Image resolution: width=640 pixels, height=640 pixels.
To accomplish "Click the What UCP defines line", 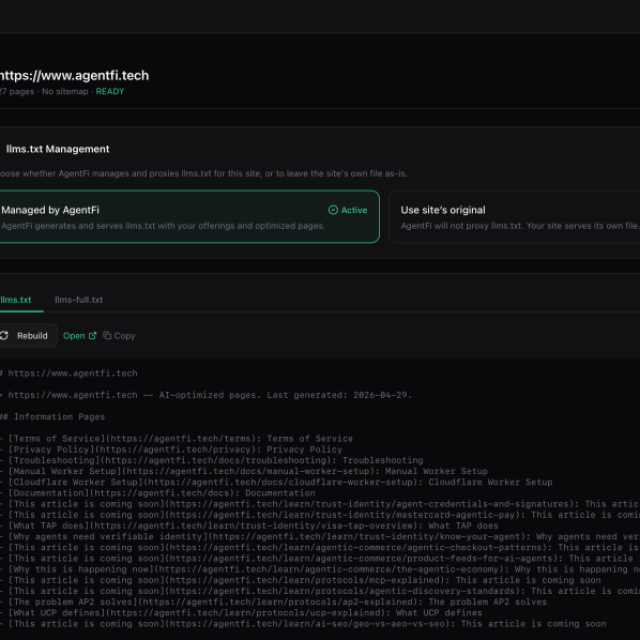I will tap(241, 613).
